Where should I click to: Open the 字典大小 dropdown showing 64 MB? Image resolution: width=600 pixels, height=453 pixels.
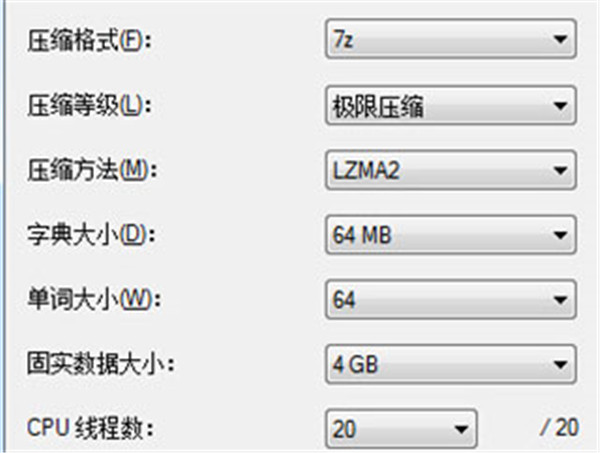tap(451, 235)
